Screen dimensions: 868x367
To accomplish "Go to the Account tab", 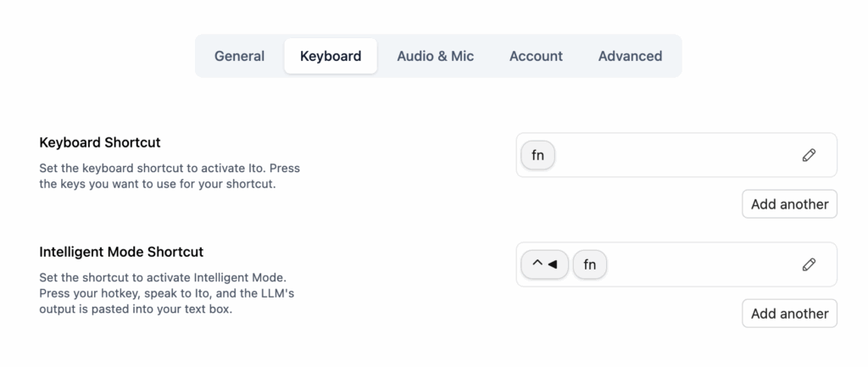I will pyautogui.click(x=536, y=56).
